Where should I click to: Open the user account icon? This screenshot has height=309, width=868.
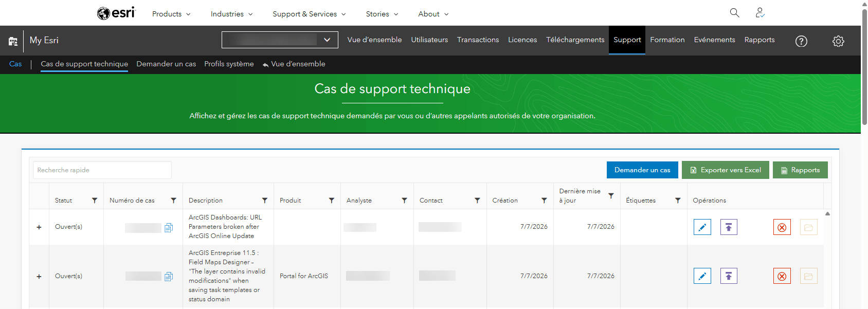759,13
